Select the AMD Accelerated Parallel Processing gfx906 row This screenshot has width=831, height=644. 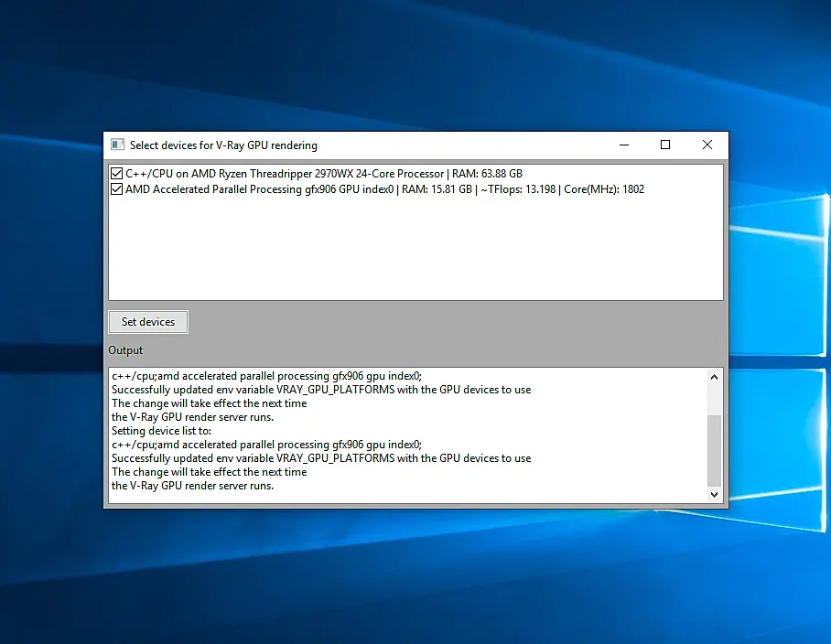[x=384, y=189]
